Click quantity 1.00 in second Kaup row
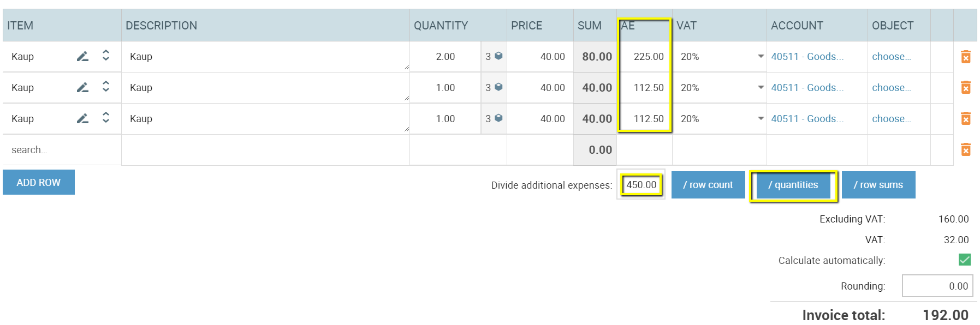This screenshot has height=325, width=980. click(446, 88)
